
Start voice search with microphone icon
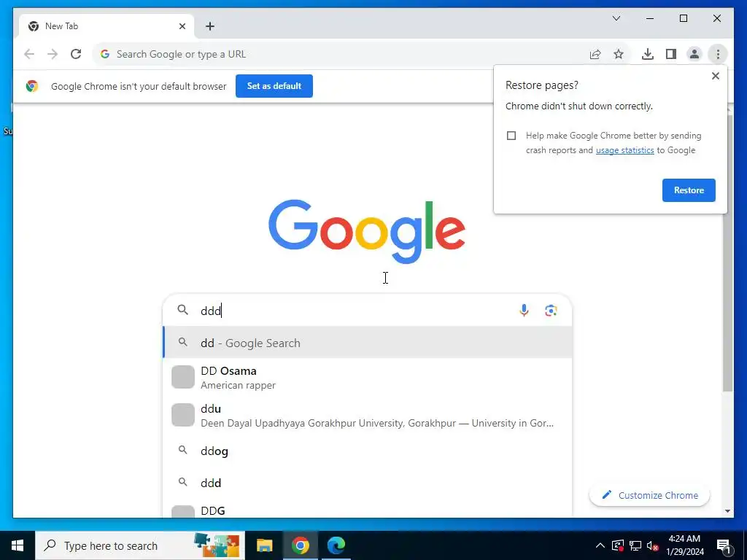pos(524,311)
